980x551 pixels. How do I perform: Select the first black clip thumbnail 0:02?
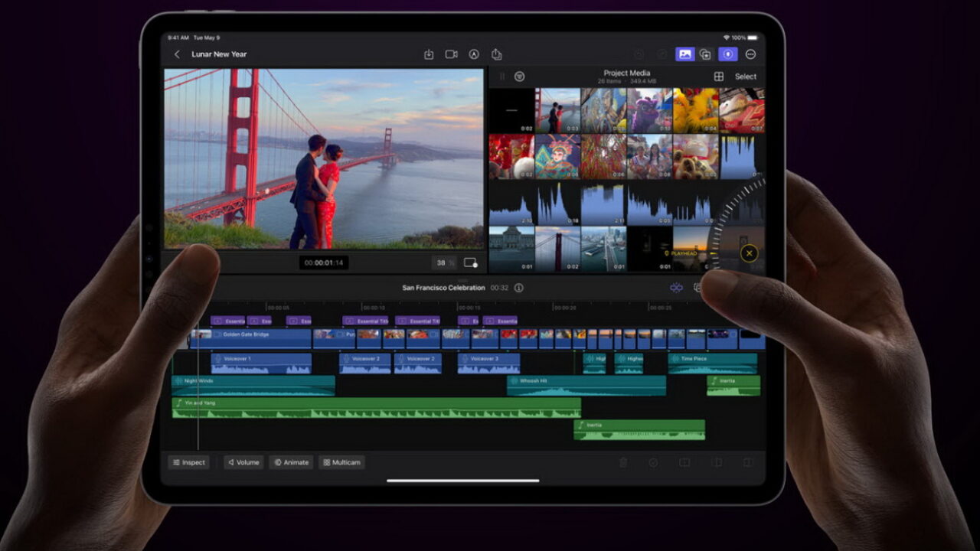[511, 111]
